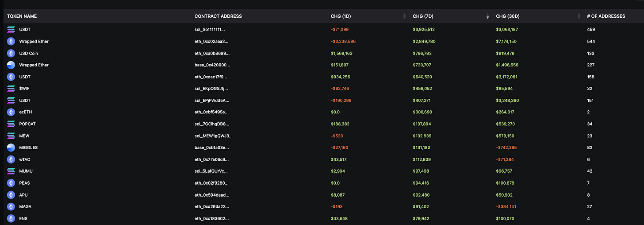The image size is (644, 225).
Task: Click the 30D change value -$384,141
Action: (x=506, y=206)
